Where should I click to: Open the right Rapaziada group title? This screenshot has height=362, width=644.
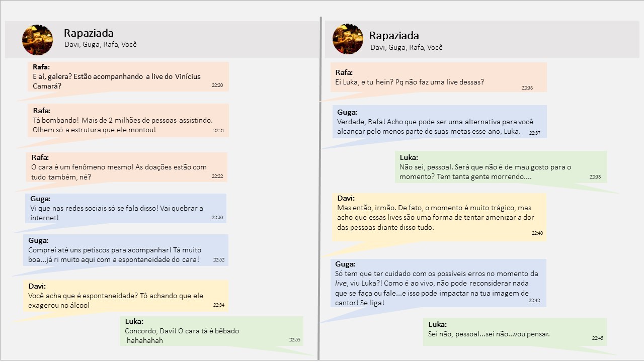(394, 35)
